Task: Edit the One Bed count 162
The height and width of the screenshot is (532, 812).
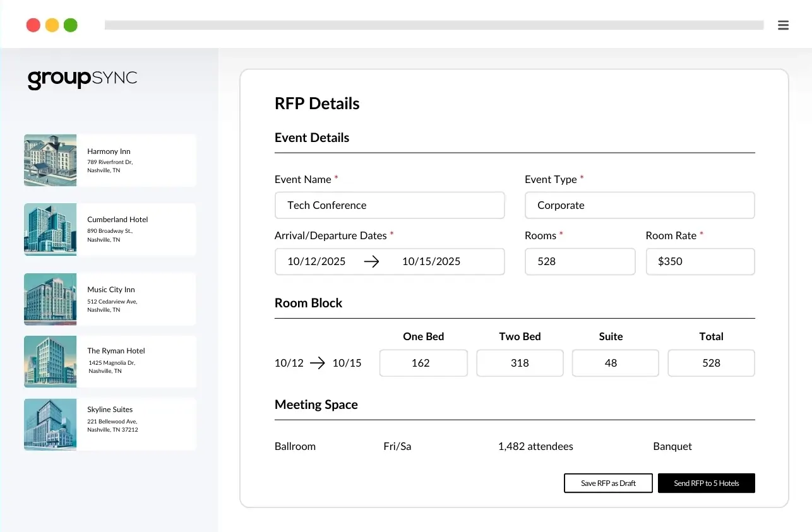Action: pyautogui.click(x=424, y=363)
